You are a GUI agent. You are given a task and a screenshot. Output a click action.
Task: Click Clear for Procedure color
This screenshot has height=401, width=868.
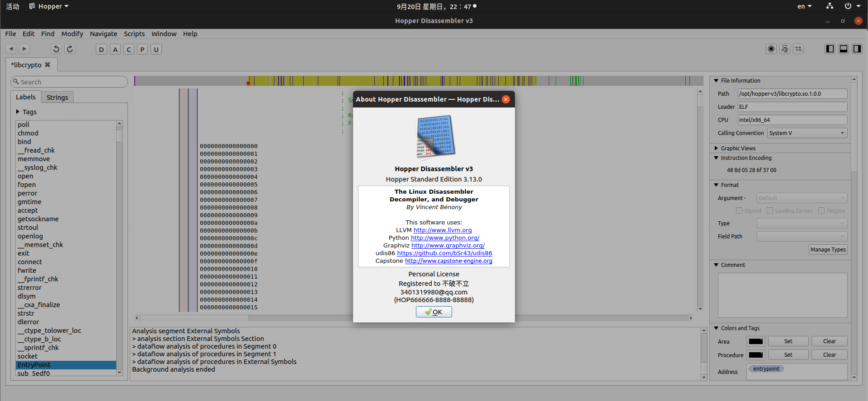[x=830, y=355]
